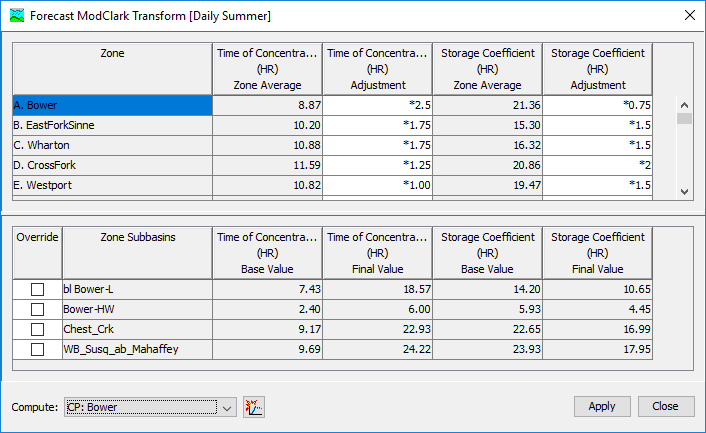Edit CrossFork storage coefficient adjustment *2
Image resolution: width=706 pixels, height=433 pixels.
pos(596,165)
